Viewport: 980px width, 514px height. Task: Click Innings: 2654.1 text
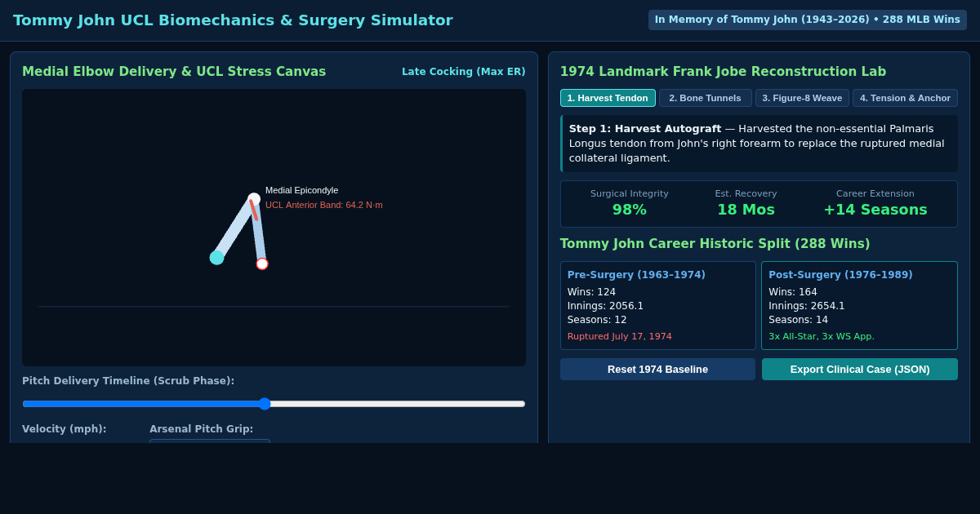tap(807, 306)
